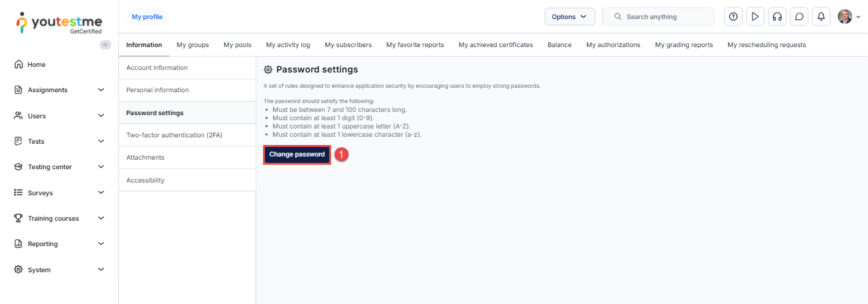The image size is (868, 304).
Task: Switch to My groups tab
Action: [193, 45]
